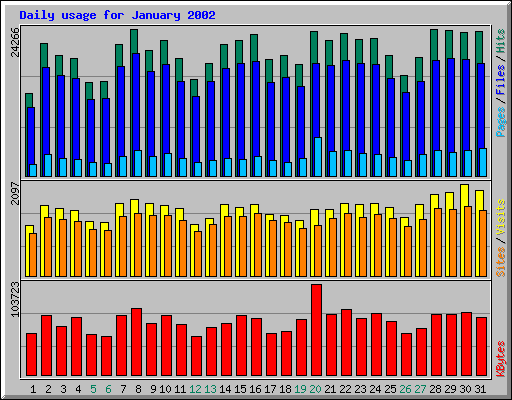The width and height of the screenshot is (512, 400).
Task: Click the 'Daily usage for January 2002' title
Action: (x=117, y=15)
